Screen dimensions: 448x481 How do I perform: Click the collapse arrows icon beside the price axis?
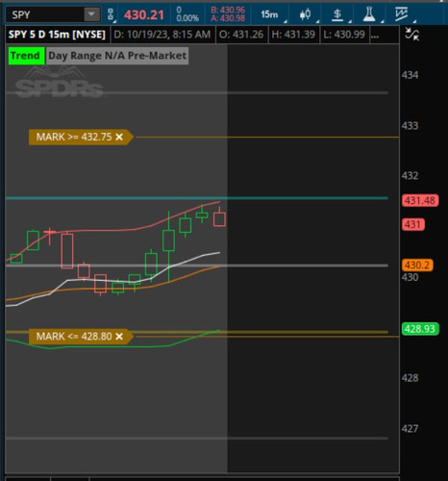pyautogui.click(x=411, y=34)
